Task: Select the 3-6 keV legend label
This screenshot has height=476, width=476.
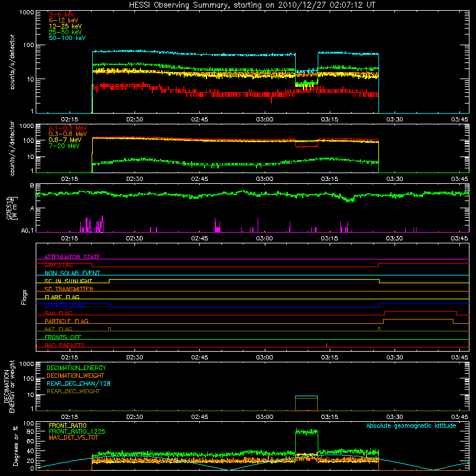Action: [x=61, y=14]
